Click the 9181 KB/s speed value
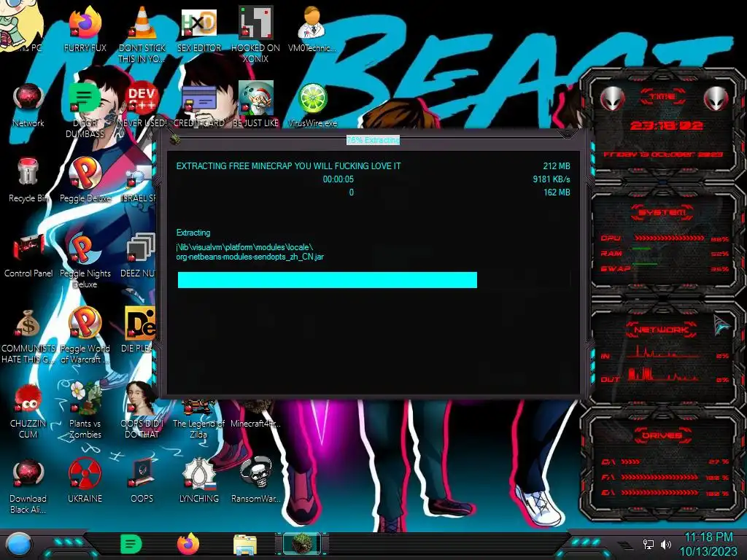This screenshot has height=560, width=747. (551, 179)
